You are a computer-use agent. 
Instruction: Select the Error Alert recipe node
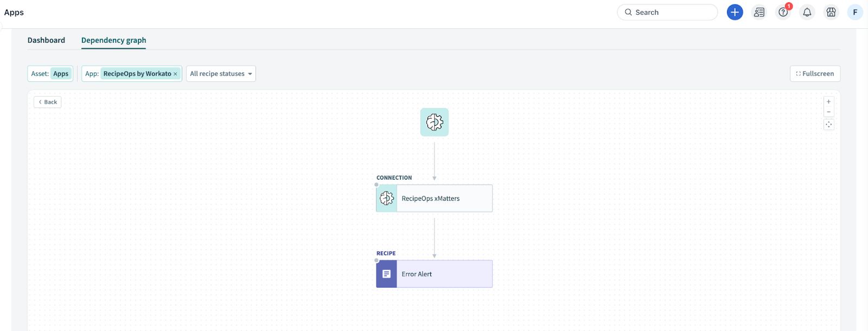(435, 274)
